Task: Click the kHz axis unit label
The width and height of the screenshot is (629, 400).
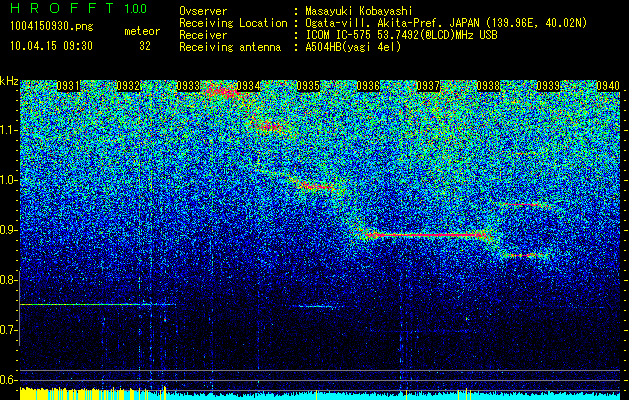Action: click(9, 81)
